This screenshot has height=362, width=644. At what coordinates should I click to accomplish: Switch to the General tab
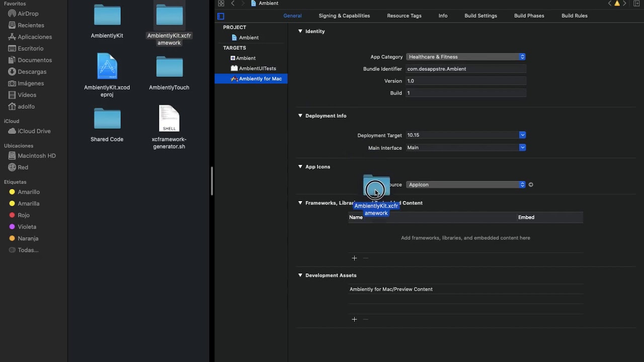292,16
